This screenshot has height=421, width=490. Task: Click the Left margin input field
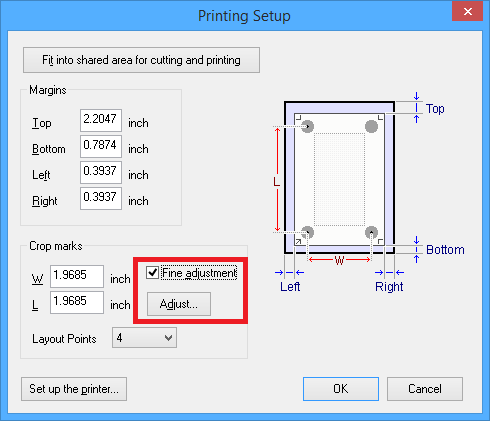click(101, 172)
